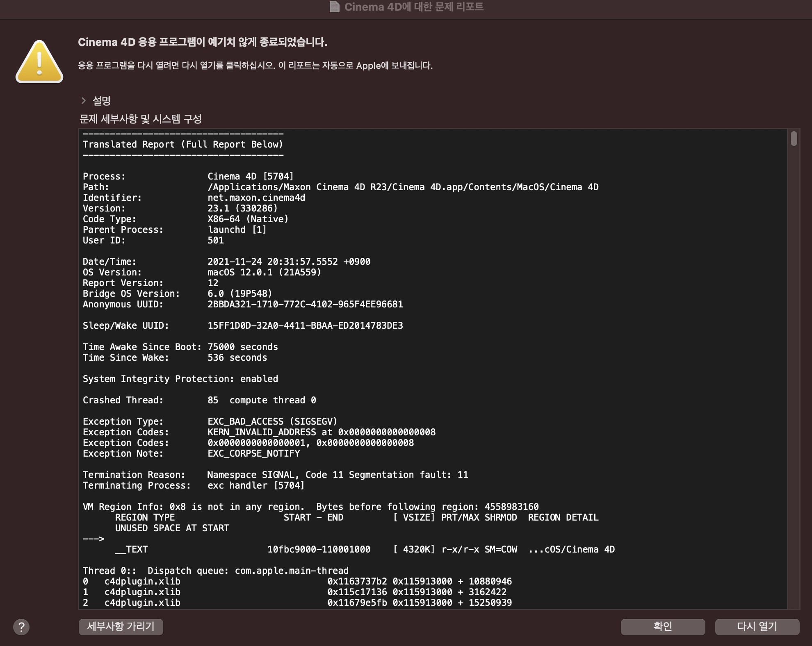The image size is (812, 646).
Task: Click the crash headline 'Cinema 4D 응용 프로그램이 예기치 않게 종료되었습니다'
Action: click(x=203, y=42)
